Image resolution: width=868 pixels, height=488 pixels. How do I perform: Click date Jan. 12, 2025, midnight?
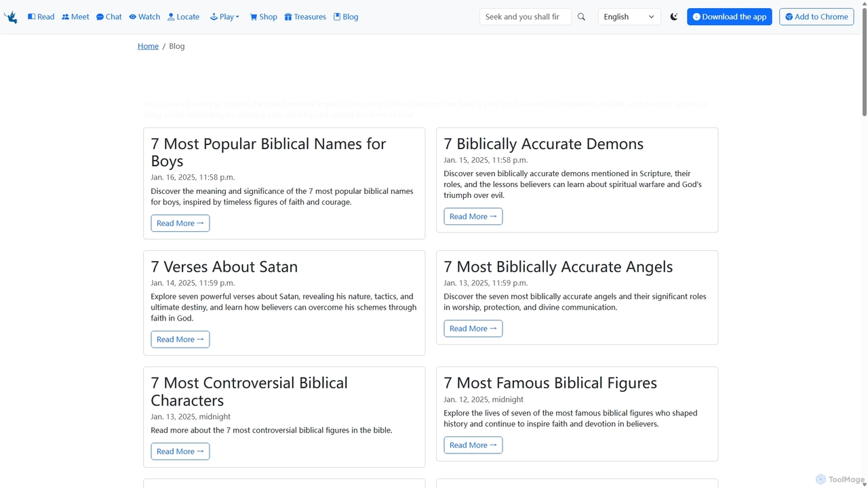(484, 399)
